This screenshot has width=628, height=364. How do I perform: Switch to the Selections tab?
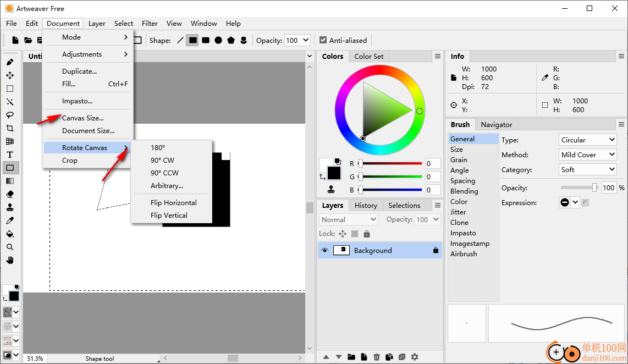tap(405, 206)
